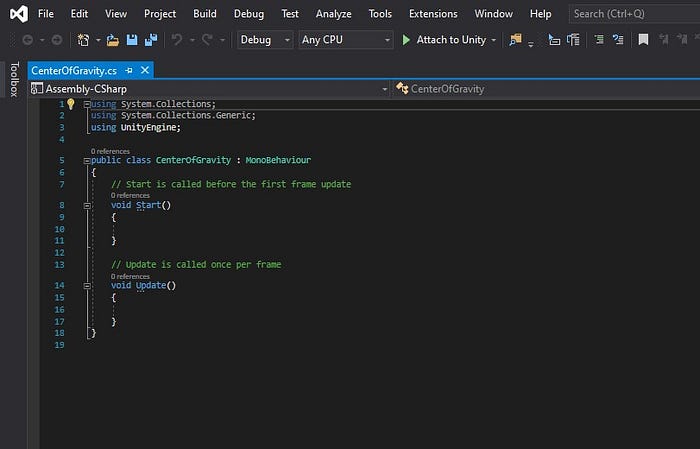Open the Debug configuration dropdown

click(x=265, y=40)
